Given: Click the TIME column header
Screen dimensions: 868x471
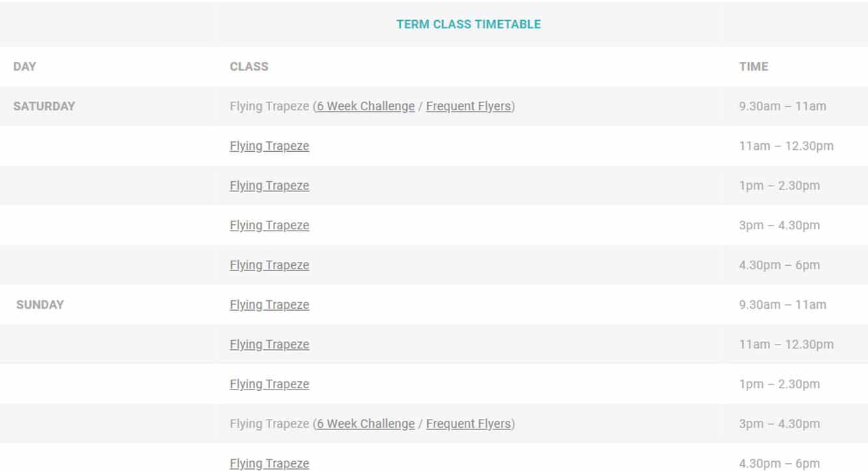Looking at the screenshot, I should tap(753, 66).
